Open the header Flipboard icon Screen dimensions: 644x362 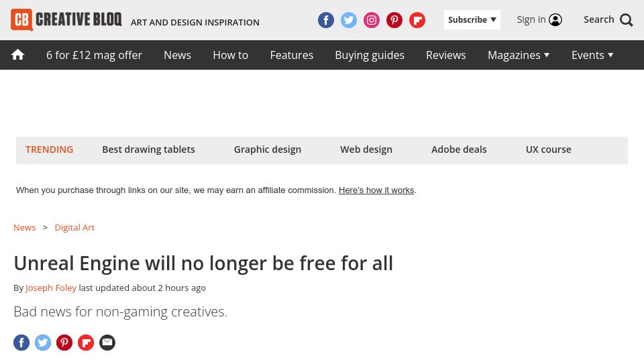click(x=417, y=20)
